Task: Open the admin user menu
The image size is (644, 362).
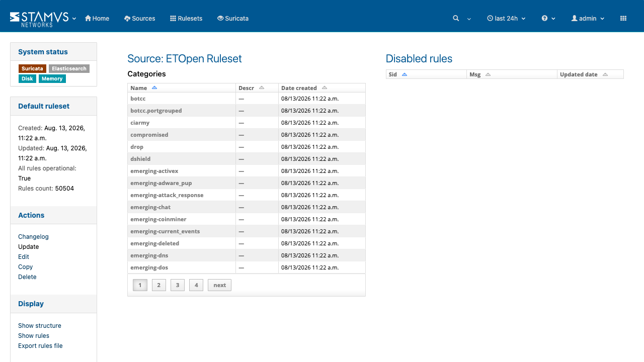Action: pyautogui.click(x=588, y=18)
